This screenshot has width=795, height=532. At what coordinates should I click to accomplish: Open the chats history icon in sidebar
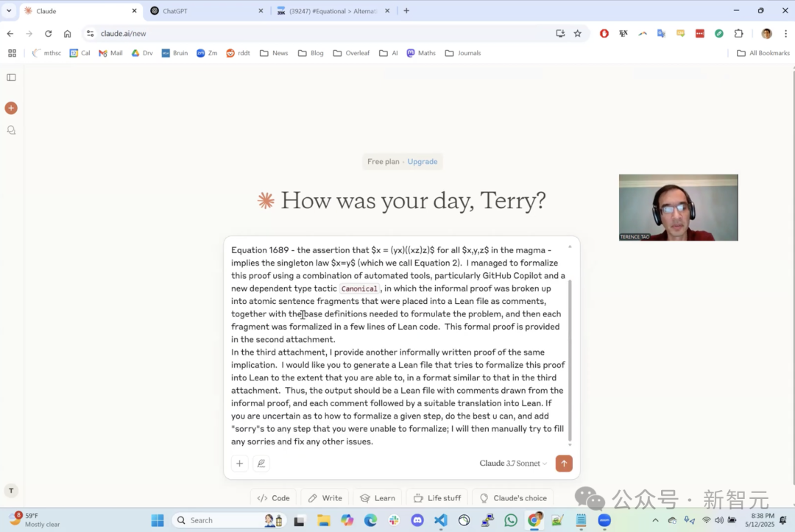click(x=11, y=130)
